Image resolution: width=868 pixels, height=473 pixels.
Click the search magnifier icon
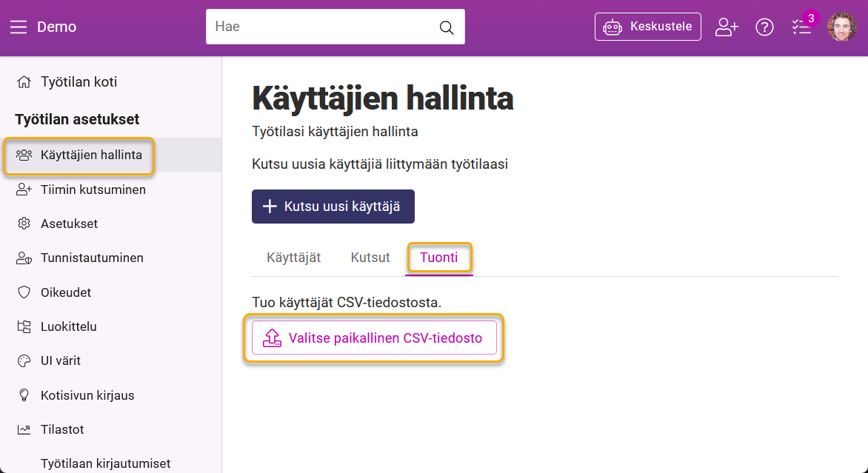(447, 27)
